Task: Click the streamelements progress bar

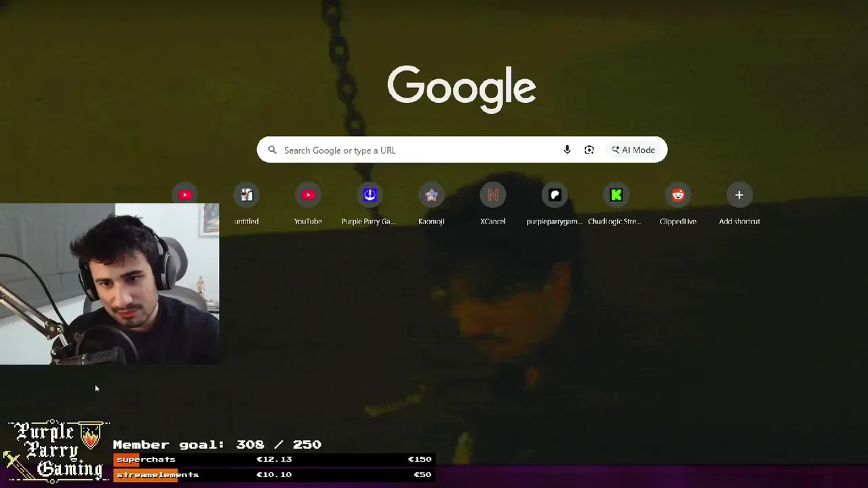Action: (273, 474)
